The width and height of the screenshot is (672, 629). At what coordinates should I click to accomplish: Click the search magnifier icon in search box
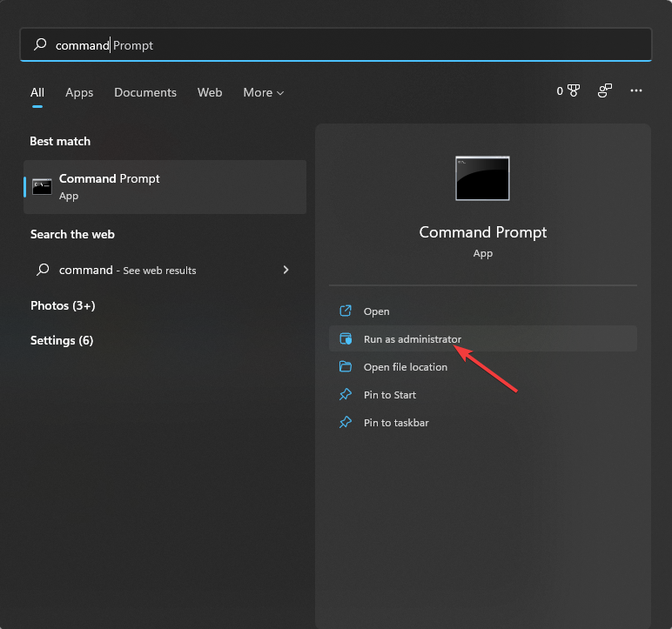pyautogui.click(x=40, y=44)
